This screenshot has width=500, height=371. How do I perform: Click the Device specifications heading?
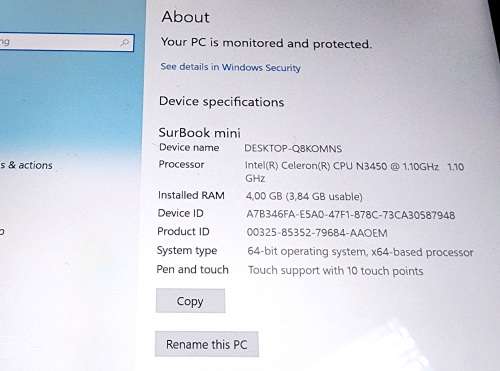221,101
